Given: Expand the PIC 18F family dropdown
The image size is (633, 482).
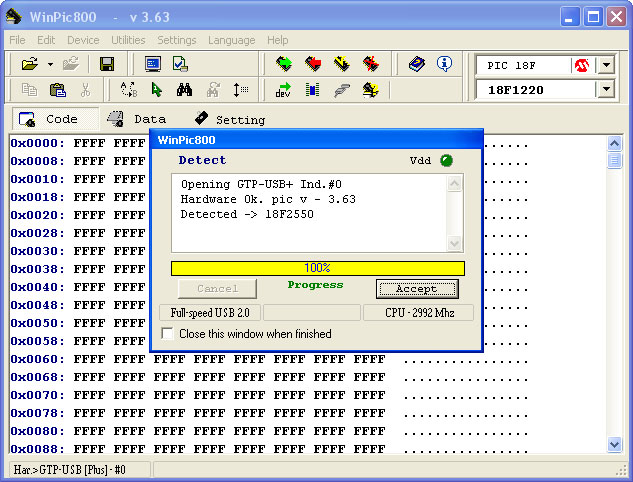Looking at the screenshot, I should coord(607,65).
